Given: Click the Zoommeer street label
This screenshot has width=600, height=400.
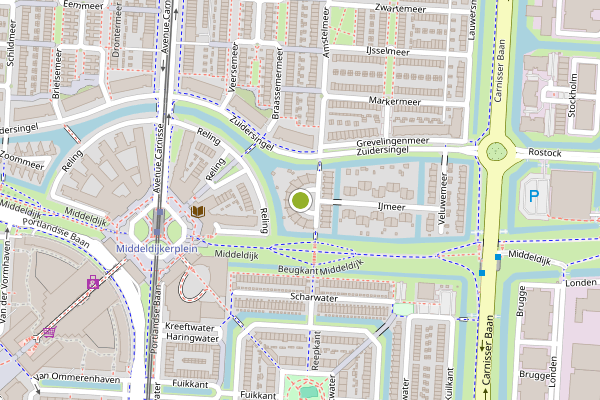Looking at the screenshot, I should pyautogui.click(x=22, y=160).
